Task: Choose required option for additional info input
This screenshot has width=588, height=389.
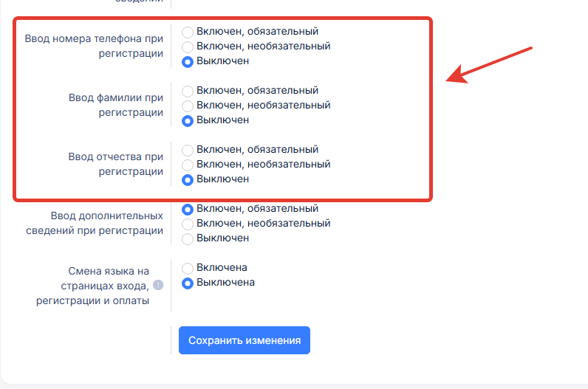Action: [x=188, y=209]
